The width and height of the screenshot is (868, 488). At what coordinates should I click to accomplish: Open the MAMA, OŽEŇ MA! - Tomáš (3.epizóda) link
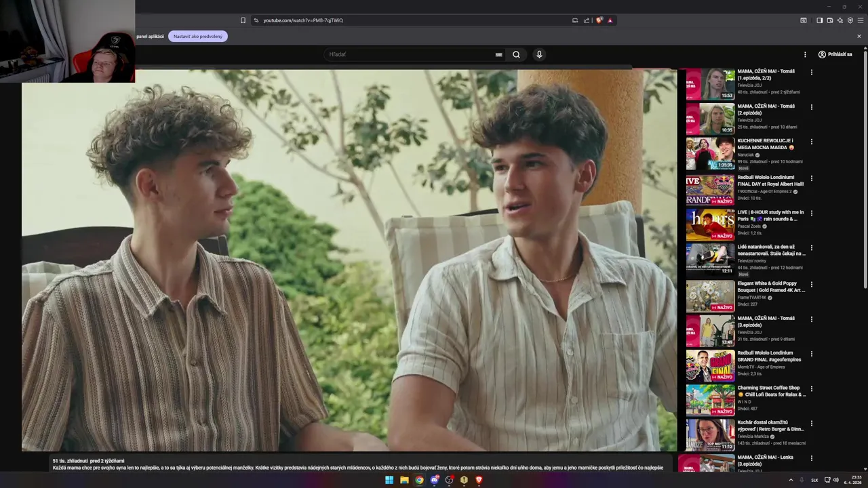click(x=766, y=321)
